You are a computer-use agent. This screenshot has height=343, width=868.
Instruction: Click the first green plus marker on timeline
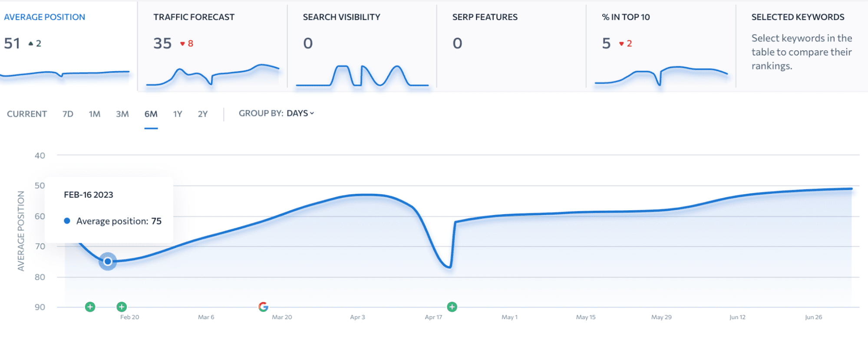90,307
